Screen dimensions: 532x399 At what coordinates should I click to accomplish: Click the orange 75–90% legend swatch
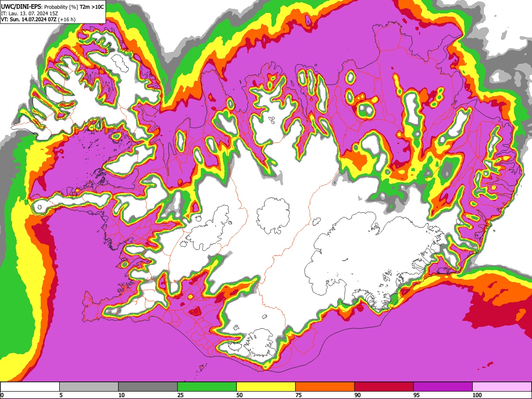point(325,387)
